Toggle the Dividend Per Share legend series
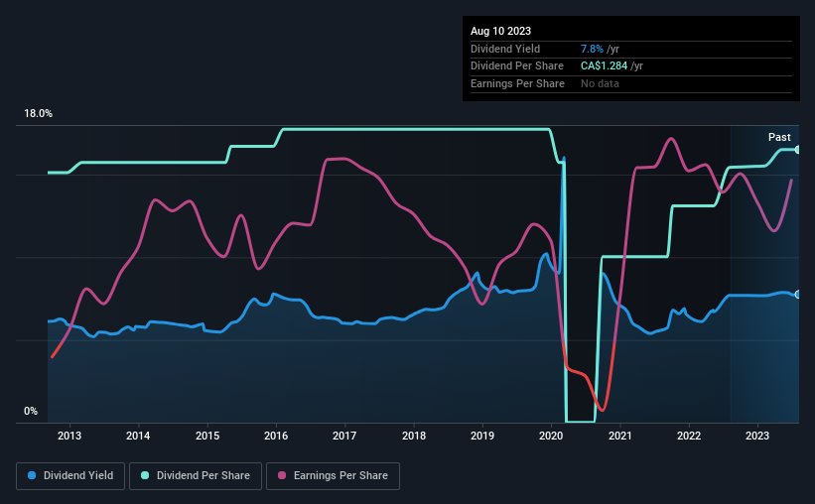This screenshot has width=815, height=504. point(196,476)
